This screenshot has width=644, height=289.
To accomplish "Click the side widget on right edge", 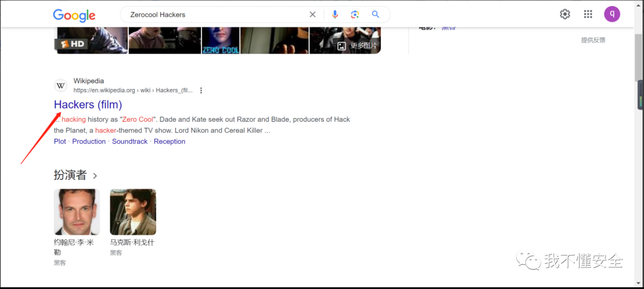I will [x=640, y=96].
